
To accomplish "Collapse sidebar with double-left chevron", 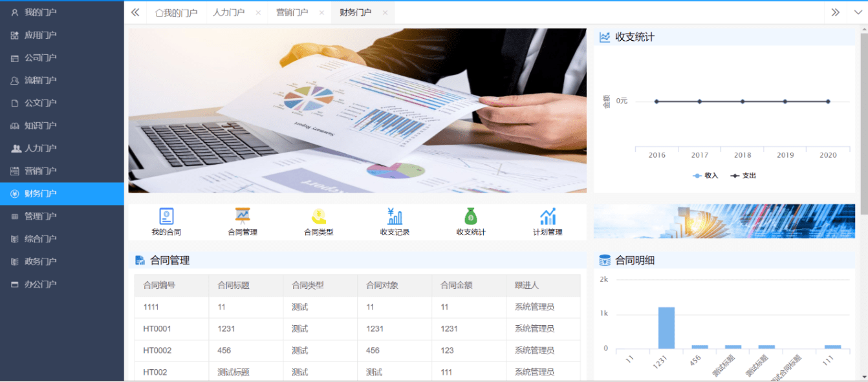I will (135, 12).
